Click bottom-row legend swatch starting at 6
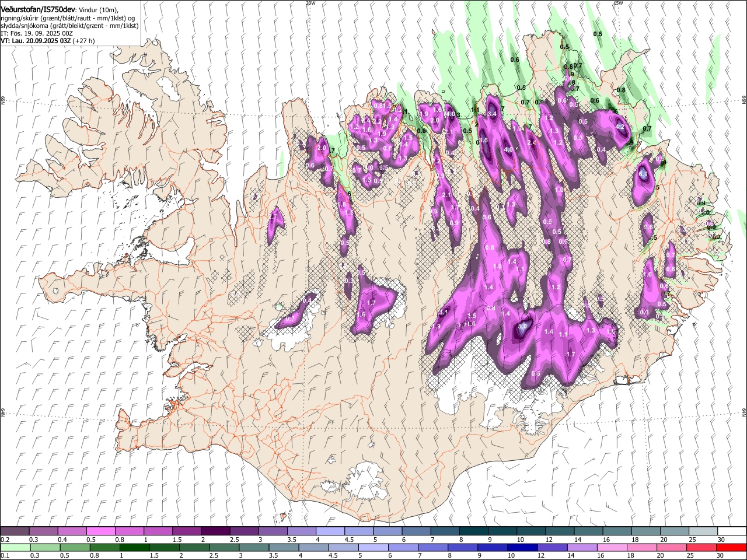 pos(403,547)
